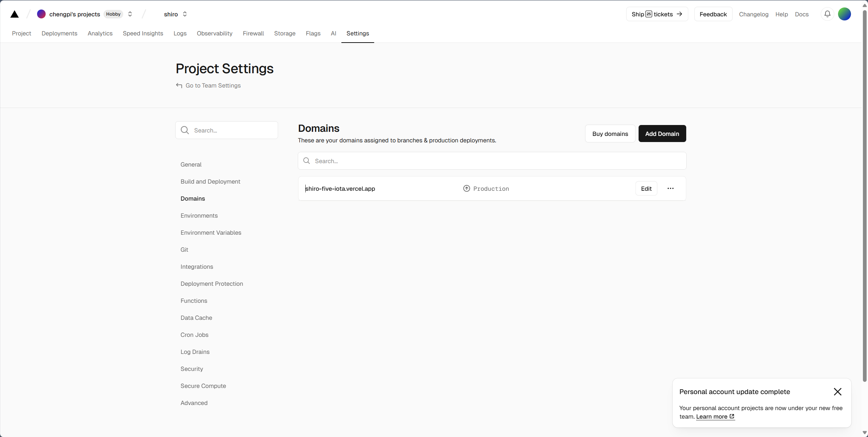This screenshot has height=437, width=868.
Task: Open the Changelog link
Action: (754, 14)
